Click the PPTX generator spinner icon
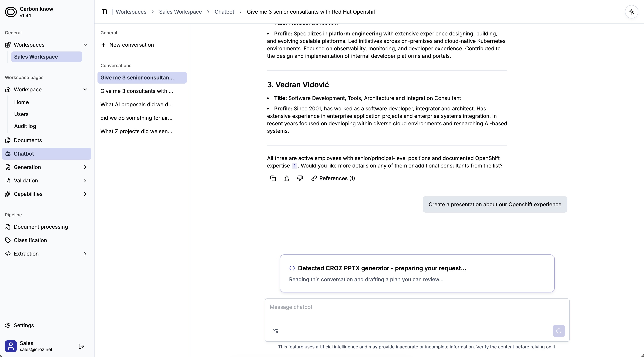Screen dimensions: 644x357 [292, 268]
